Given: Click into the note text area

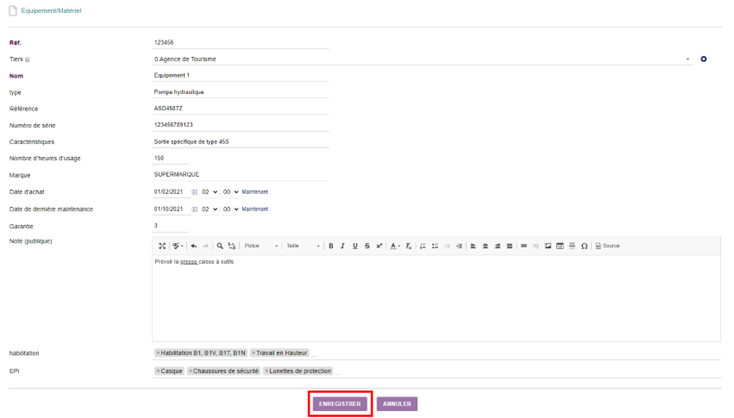Looking at the screenshot, I should coord(436,298).
